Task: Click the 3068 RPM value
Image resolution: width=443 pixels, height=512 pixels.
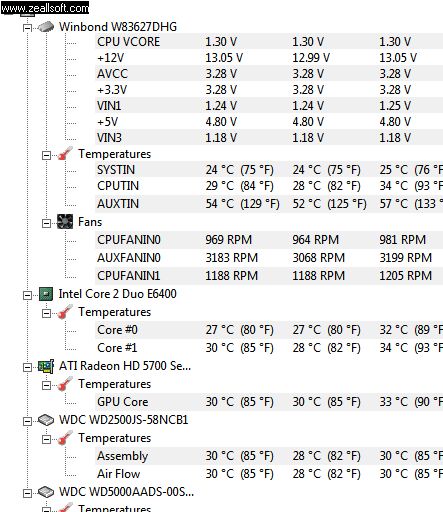Action: [x=319, y=258]
